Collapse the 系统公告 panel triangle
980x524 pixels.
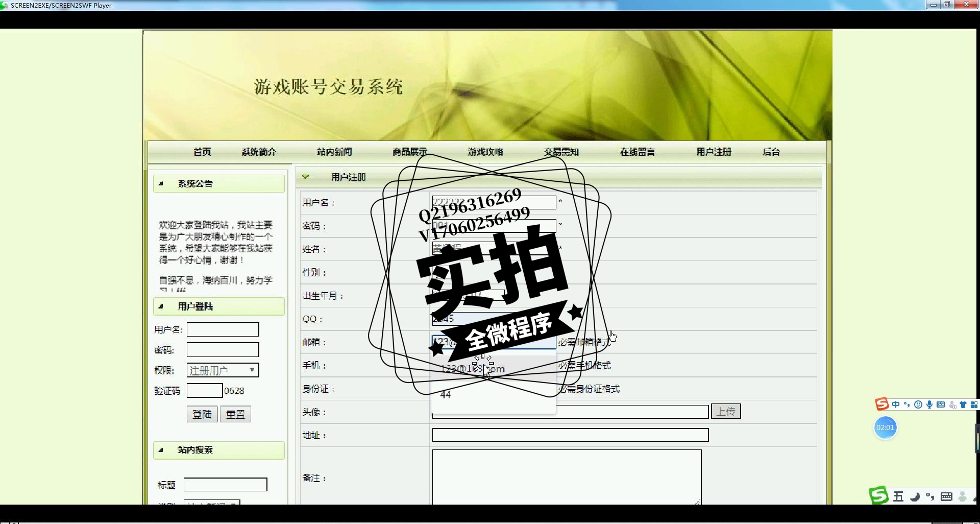pyautogui.click(x=161, y=183)
